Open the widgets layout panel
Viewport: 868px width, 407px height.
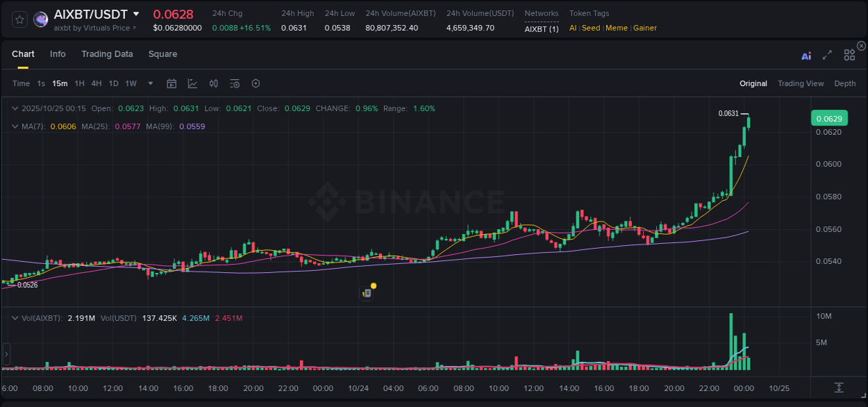coord(849,55)
